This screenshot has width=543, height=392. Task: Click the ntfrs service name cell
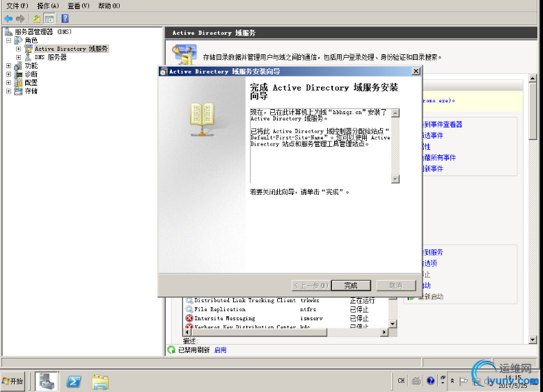click(308, 309)
